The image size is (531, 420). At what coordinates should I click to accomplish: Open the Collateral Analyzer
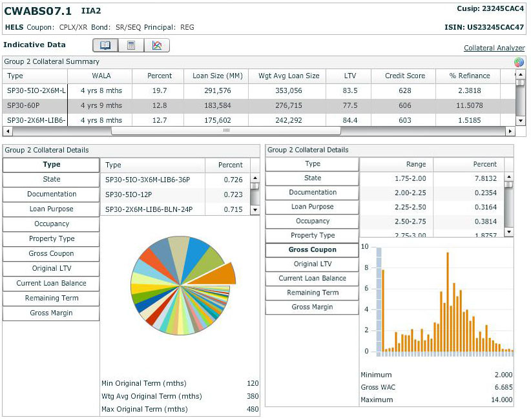point(493,48)
